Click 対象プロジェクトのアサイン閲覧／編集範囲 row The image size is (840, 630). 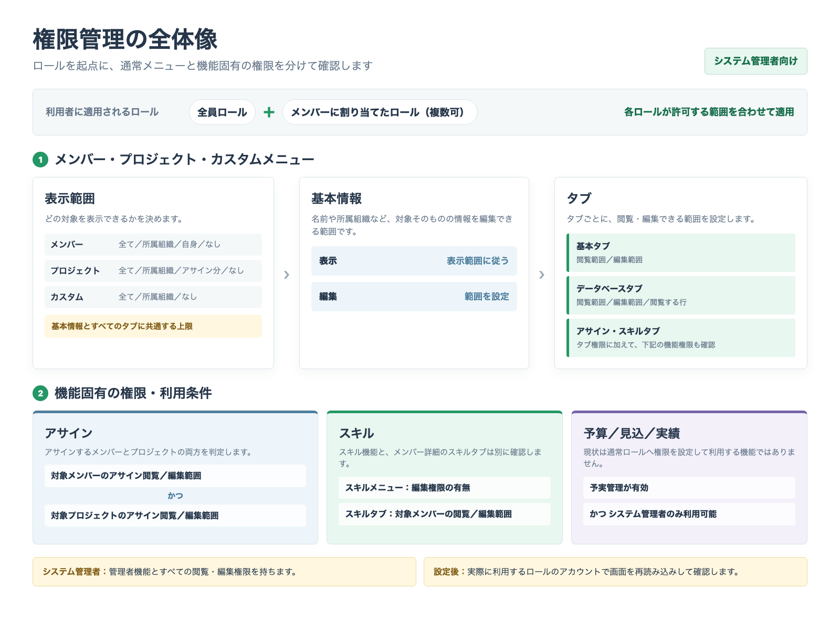pos(175,516)
